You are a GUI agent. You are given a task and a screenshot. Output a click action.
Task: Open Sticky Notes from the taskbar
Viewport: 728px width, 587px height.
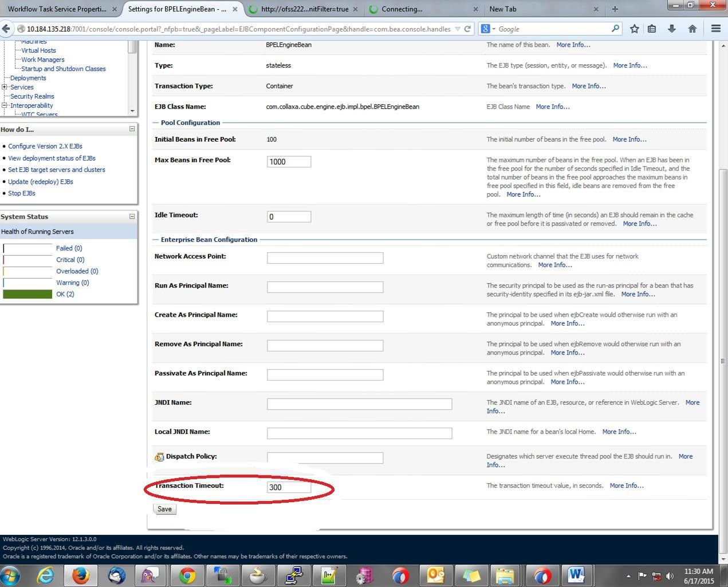pyautogui.click(x=471, y=575)
